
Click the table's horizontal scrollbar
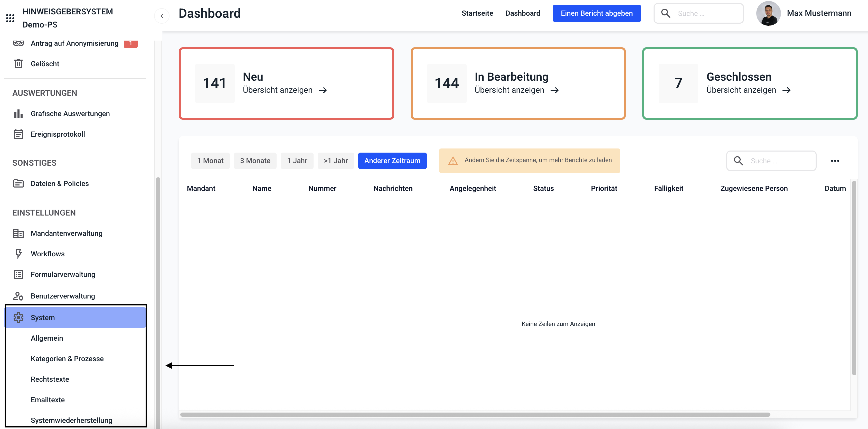(x=475, y=415)
